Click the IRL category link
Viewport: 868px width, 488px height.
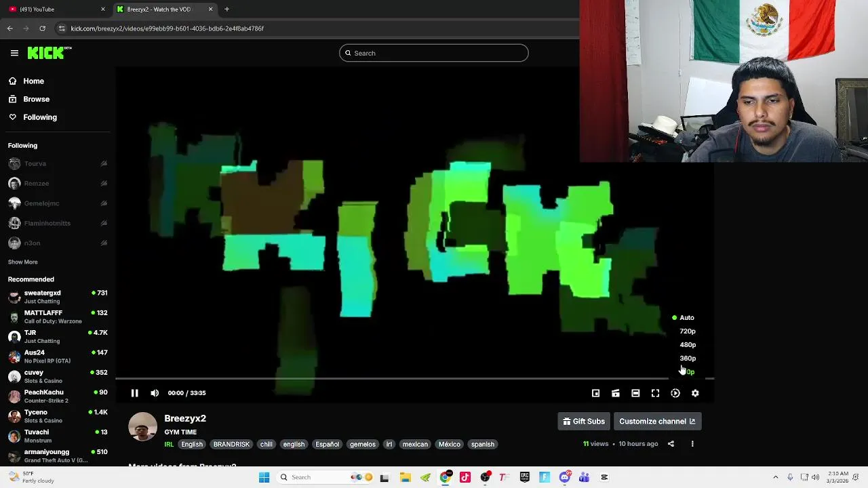pyautogui.click(x=169, y=445)
